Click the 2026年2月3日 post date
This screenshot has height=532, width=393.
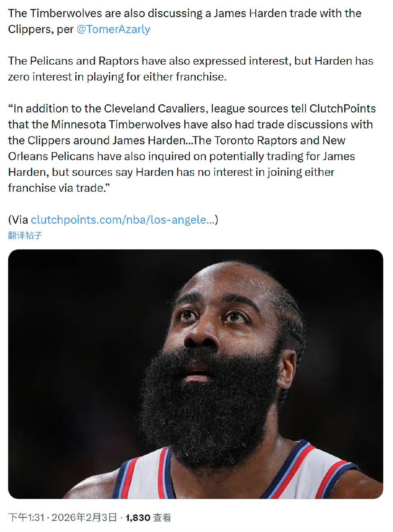(84, 518)
